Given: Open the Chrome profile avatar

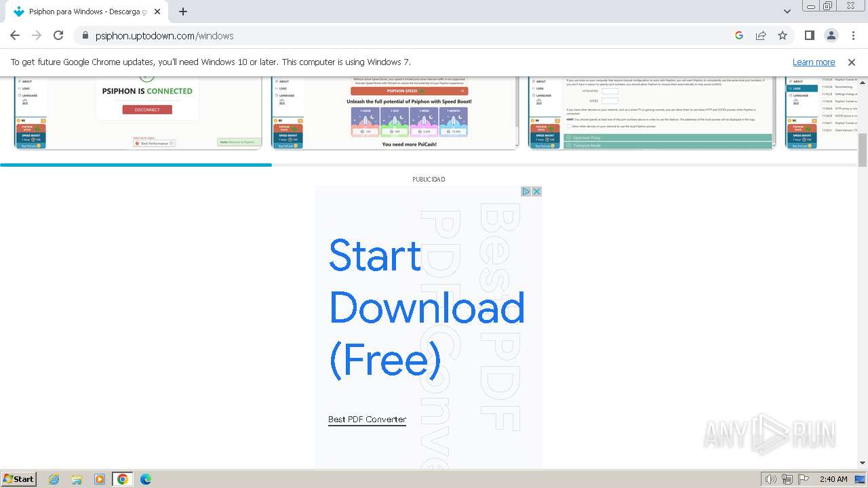Looking at the screenshot, I should pos(831,35).
